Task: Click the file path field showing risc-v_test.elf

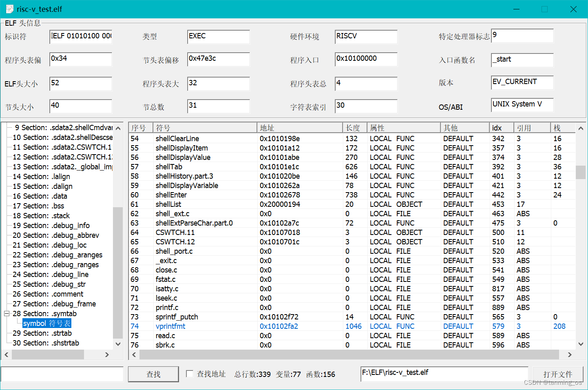Action: (x=443, y=372)
